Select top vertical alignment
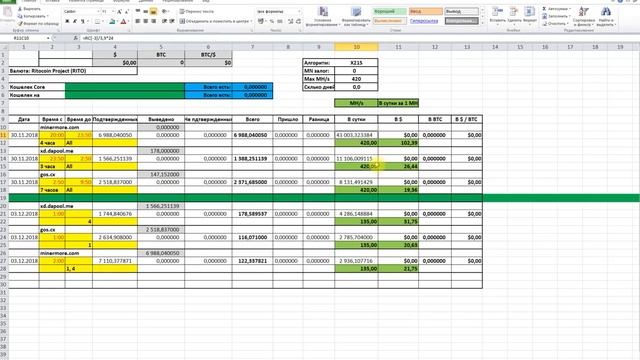Viewport: 640px width, 360px height. [138, 11]
